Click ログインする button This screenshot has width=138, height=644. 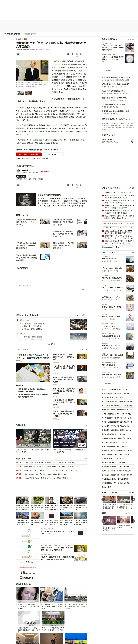pos(53,154)
